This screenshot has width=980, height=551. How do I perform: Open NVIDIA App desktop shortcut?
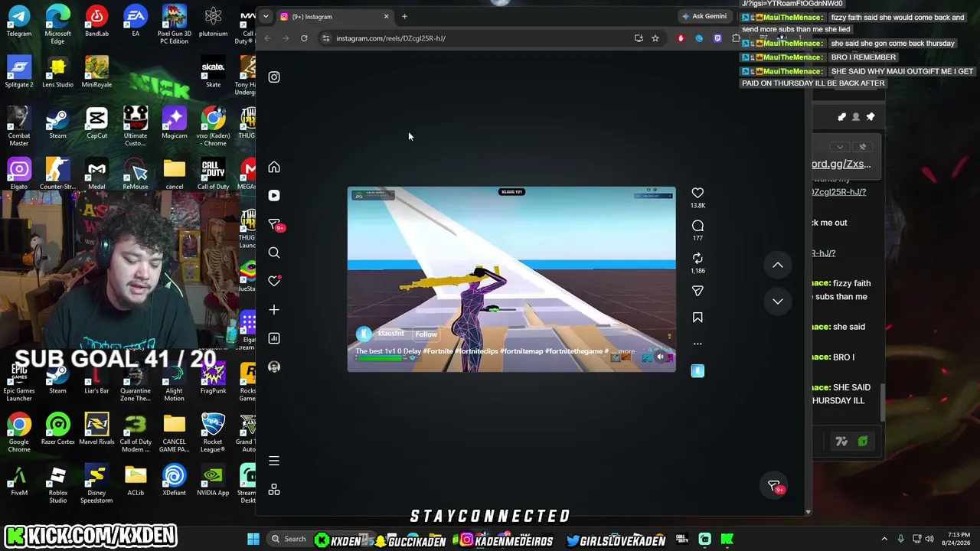pos(213,480)
